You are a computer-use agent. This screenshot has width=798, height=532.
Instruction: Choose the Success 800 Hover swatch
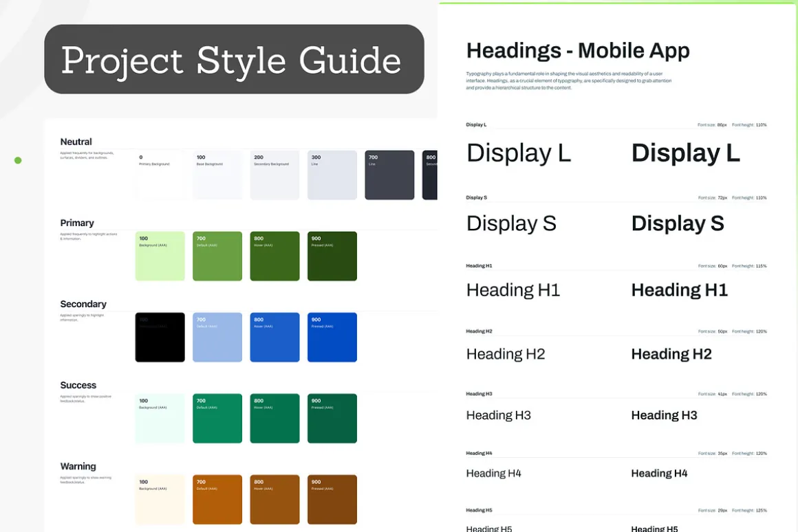[x=274, y=418]
